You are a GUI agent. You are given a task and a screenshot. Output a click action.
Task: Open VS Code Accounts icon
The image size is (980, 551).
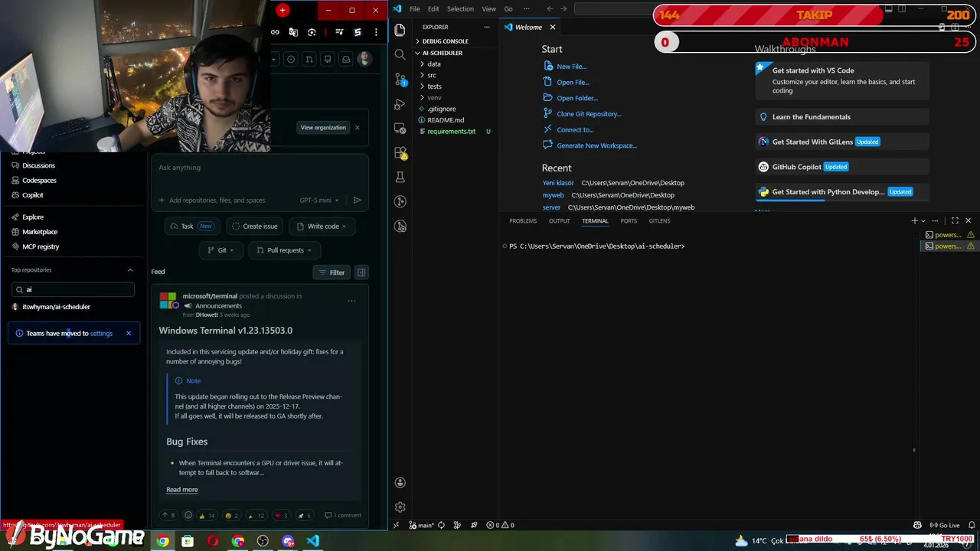[x=400, y=483]
